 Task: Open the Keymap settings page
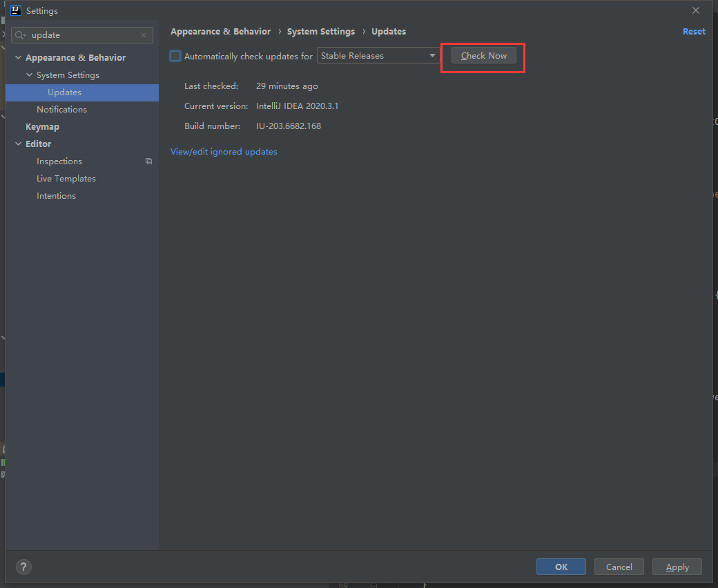tap(42, 127)
